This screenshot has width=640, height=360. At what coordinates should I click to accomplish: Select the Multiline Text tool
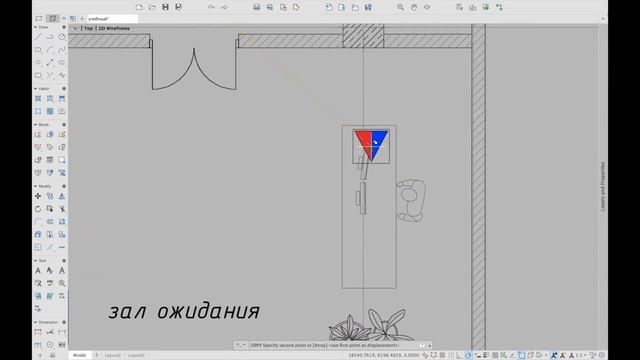pos(38,271)
